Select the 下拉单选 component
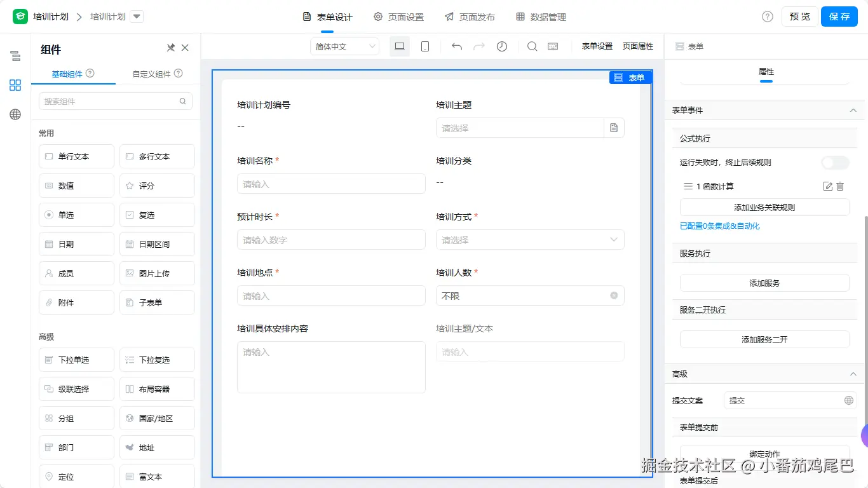 tap(76, 360)
